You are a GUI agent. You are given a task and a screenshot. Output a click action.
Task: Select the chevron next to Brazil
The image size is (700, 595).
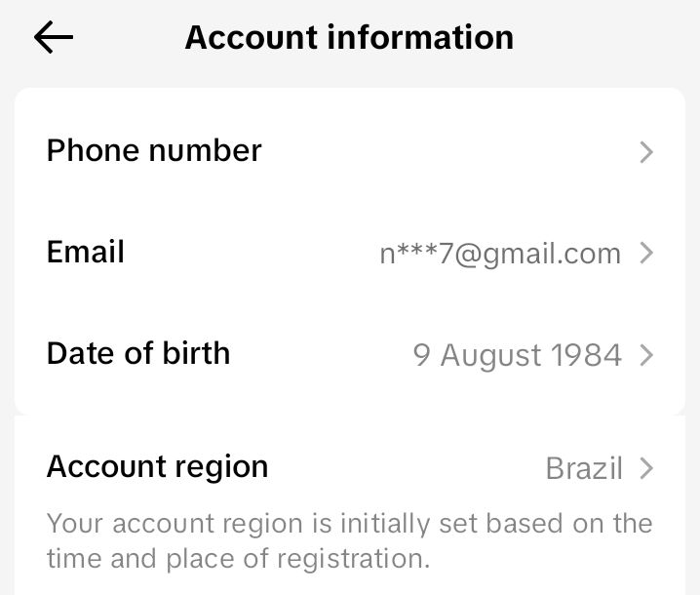coord(646,468)
